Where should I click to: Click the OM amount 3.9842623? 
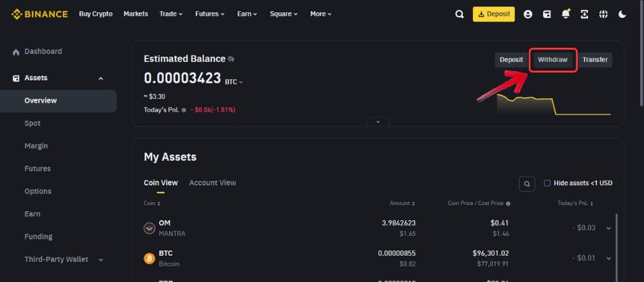(x=399, y=223)
